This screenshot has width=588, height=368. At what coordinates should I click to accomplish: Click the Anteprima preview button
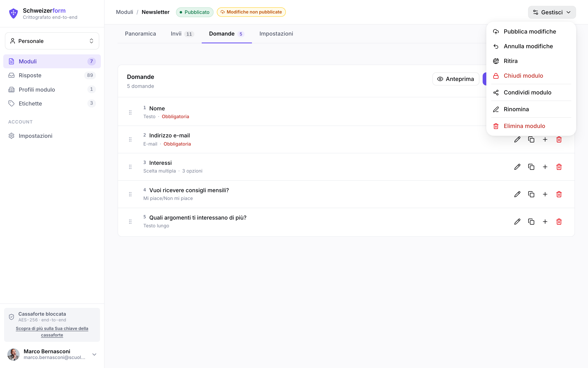(455, 79)
